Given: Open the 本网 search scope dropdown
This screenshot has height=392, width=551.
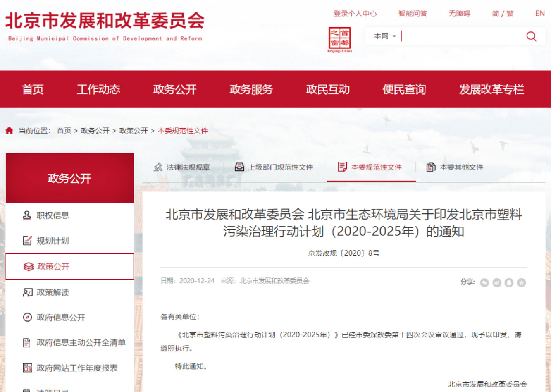Looking at the screenshot, I should 384,36.
